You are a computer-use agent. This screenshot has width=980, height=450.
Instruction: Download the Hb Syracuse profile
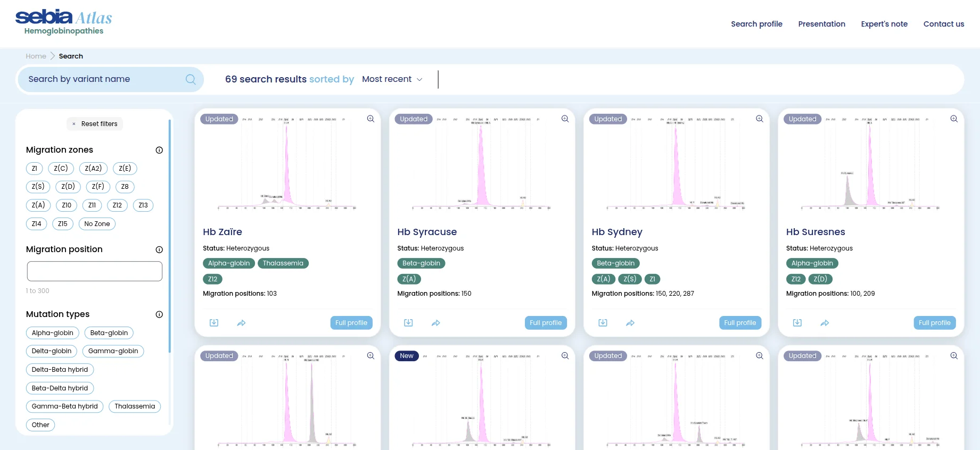coord(408,323)
